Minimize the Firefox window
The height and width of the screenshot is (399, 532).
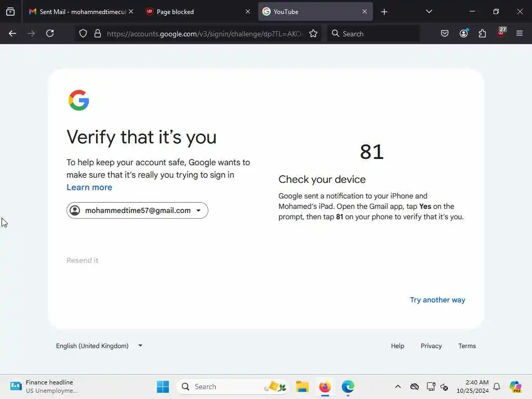tap(472, 11)
